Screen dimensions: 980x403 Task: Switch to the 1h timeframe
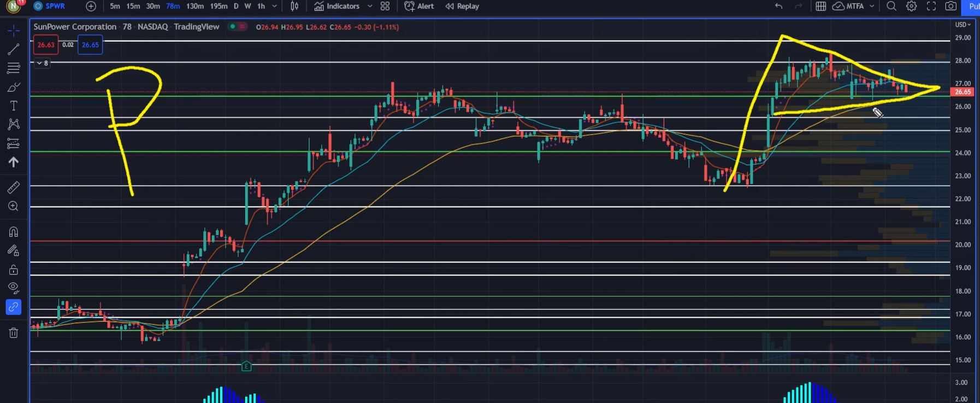(261, 6)
